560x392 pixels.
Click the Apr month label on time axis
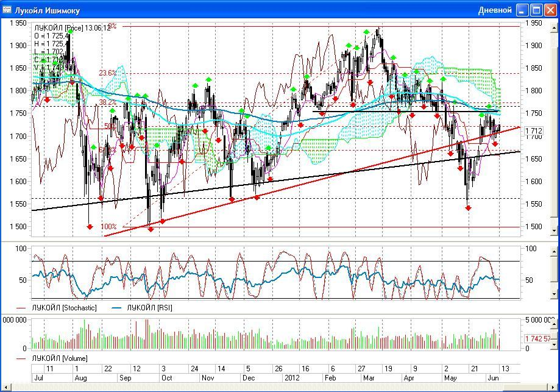pyautogui.click(x=409, y=378)
